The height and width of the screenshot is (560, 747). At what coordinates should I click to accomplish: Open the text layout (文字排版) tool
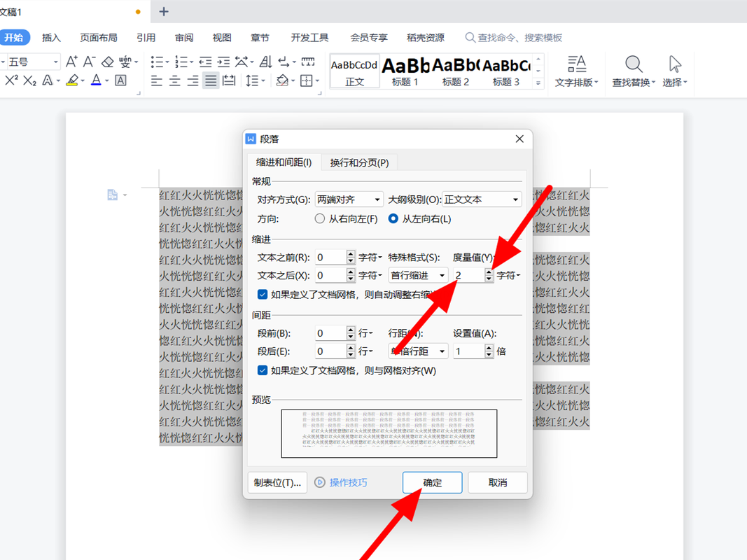pyautogui.click(x=576, y=71)
